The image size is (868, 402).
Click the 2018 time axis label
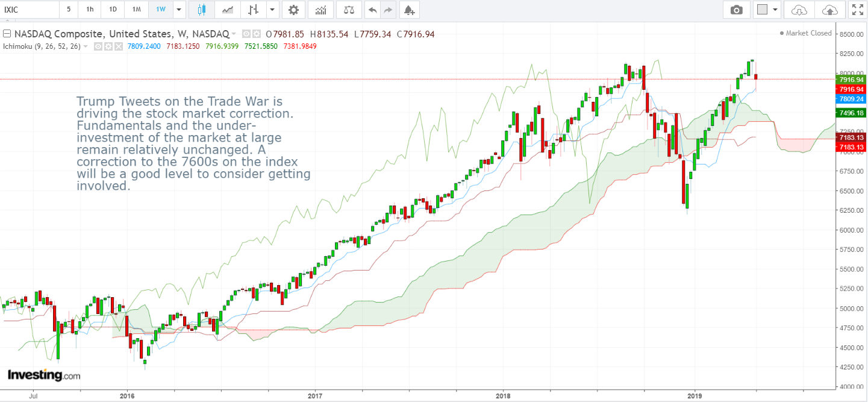tap(503, 397)
